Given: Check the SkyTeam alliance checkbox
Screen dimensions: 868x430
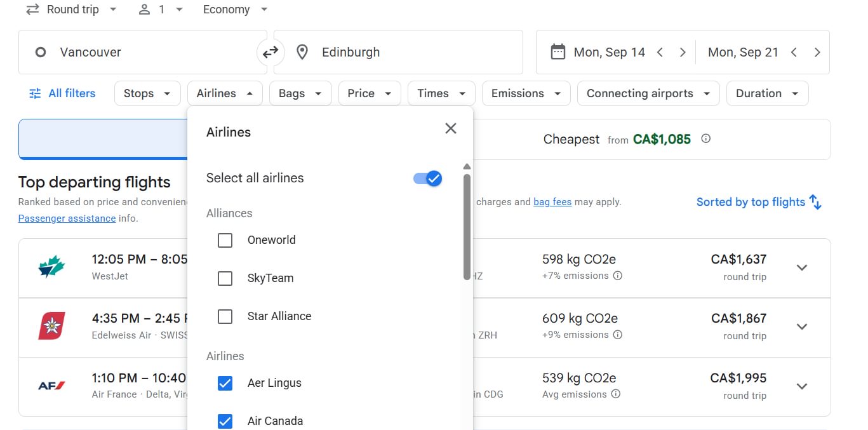Looking at the screenshot, I should pos(225,278).
